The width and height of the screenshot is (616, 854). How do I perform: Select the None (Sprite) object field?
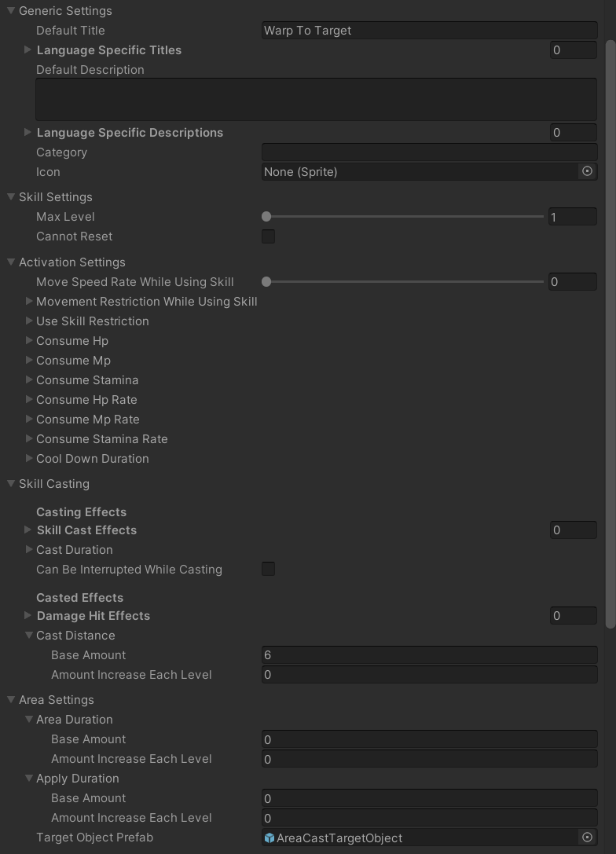coord(409,171)
